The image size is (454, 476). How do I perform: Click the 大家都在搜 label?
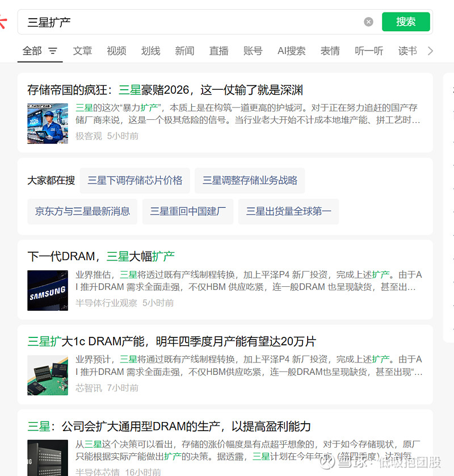click(x=51, y=180)
